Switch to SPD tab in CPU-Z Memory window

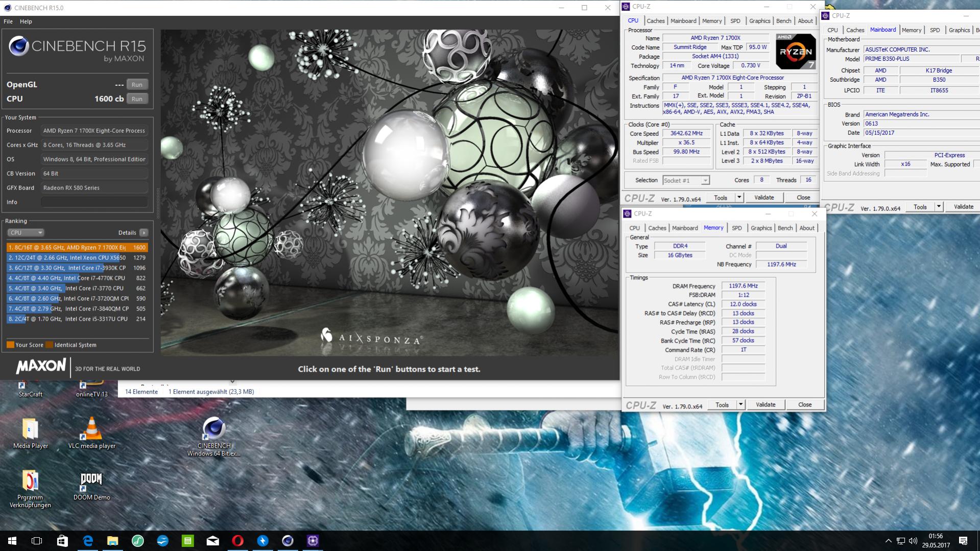[736, 228]
